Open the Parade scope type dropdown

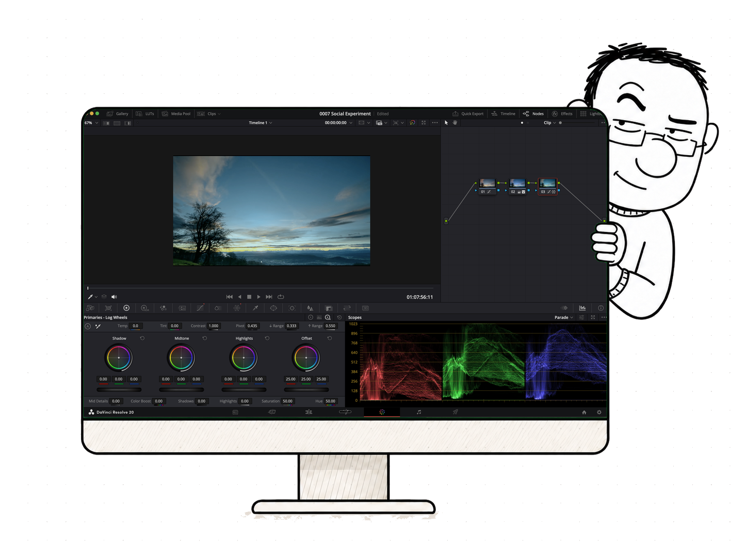564,317
